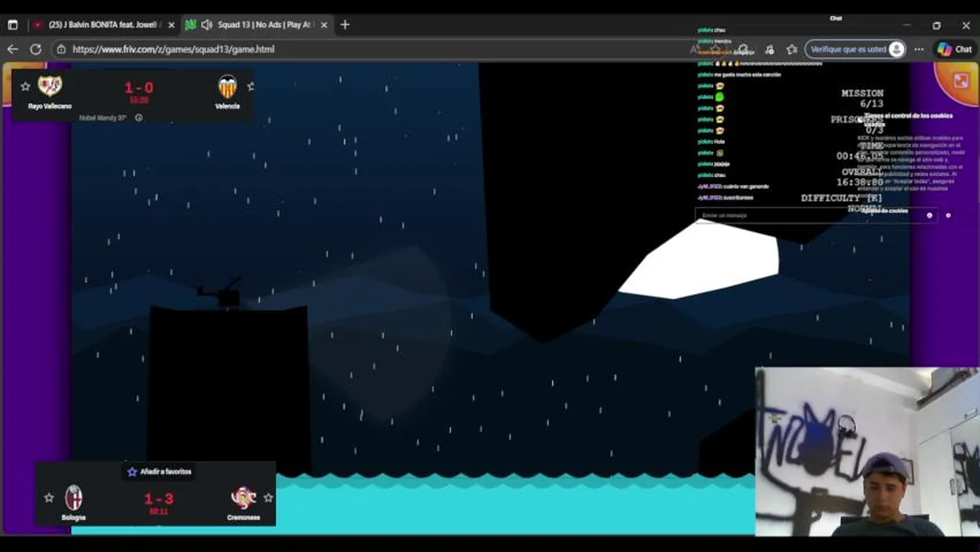Favorite Cremonese with its star
This screenshot has width=980, height=552.
[x=268, y=498]
